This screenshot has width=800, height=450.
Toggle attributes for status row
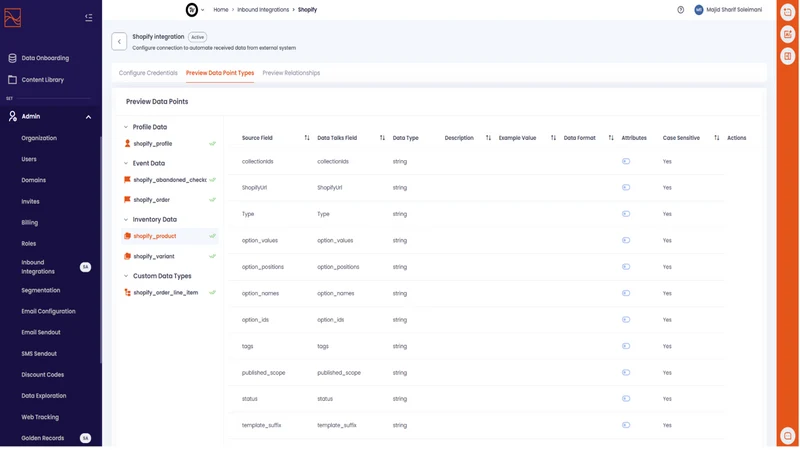tap(626, 399)
